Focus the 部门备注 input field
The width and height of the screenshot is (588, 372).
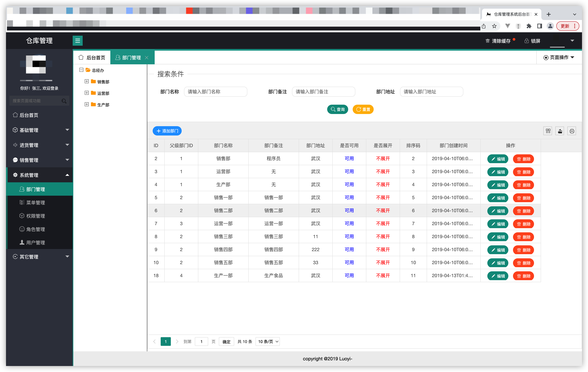click(x=323, y=92)
